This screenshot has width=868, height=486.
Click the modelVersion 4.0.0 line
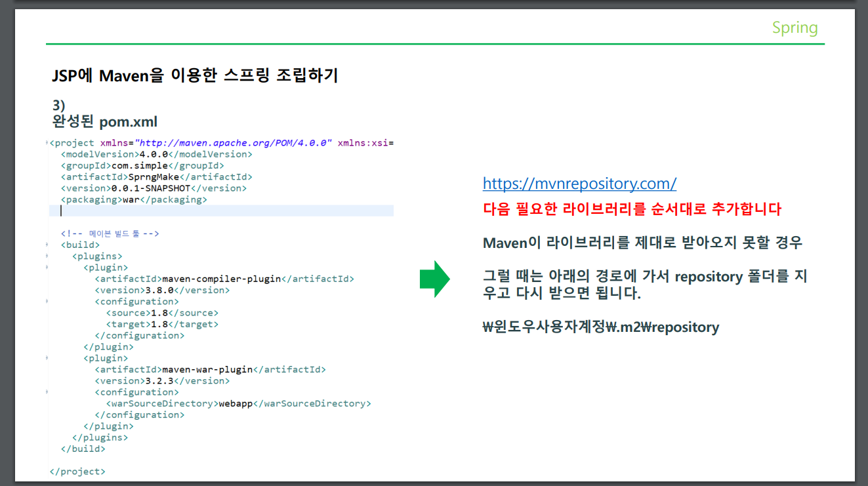[156, 154]
